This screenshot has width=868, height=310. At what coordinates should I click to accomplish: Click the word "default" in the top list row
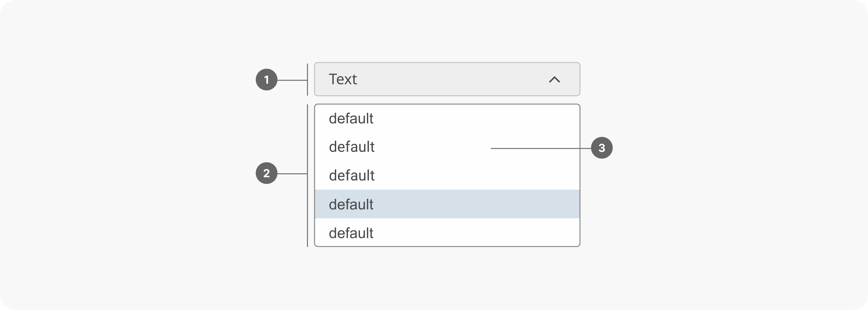[351, 118]
